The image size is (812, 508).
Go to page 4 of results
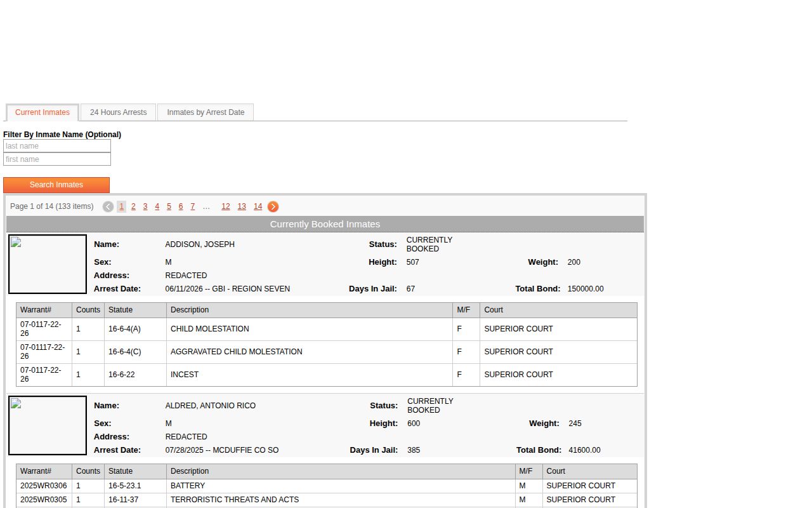tap(157, 206)
